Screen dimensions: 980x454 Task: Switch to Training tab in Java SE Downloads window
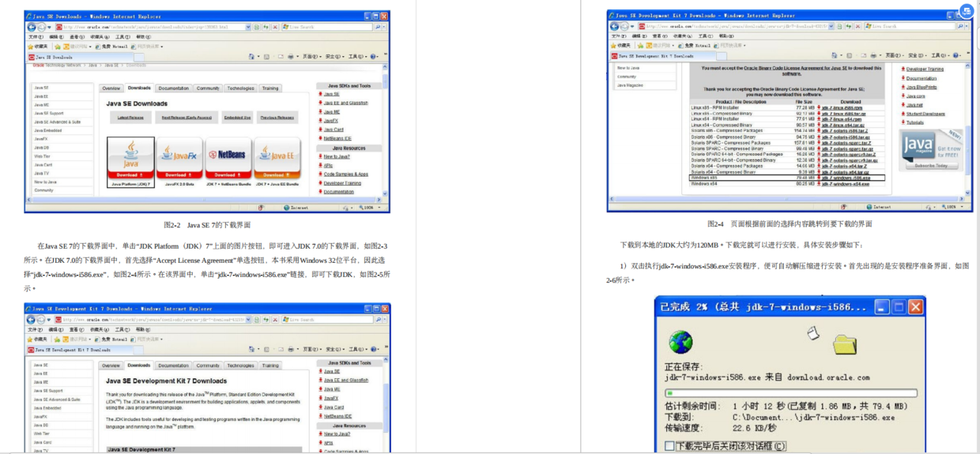pos(270,88)
